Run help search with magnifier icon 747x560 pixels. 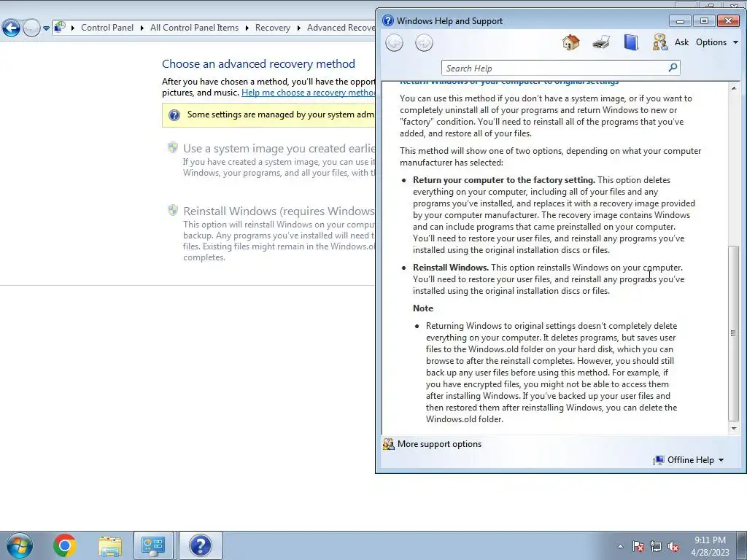coord(673,68)
